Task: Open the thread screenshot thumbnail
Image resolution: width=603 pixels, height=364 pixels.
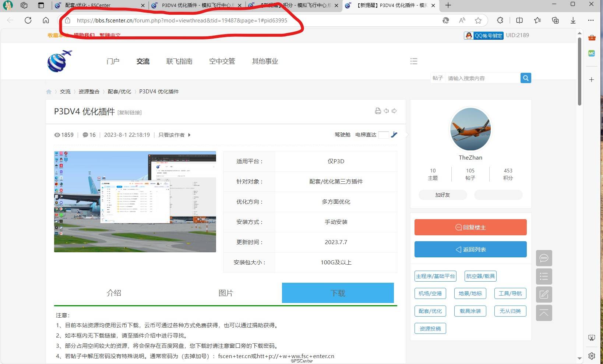Action: click(135, 201)
